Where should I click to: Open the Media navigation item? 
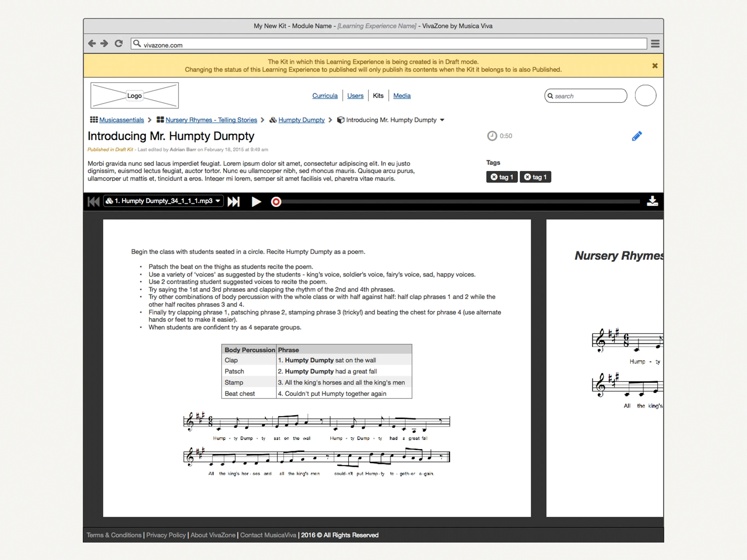click(402, 96)
